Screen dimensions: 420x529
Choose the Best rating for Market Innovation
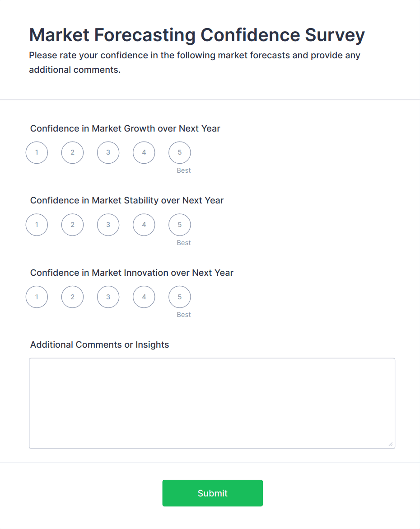179,297
